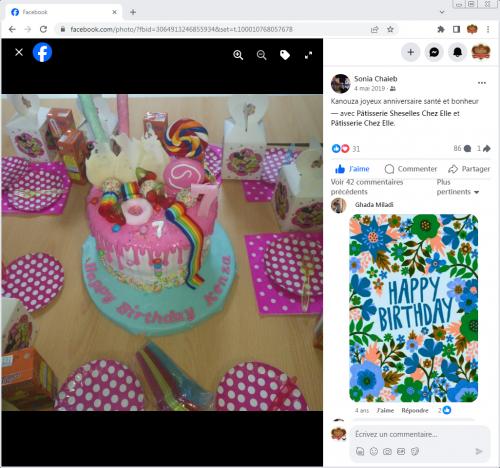Attach a photo with the camera icon
Viewport: 500px width, 468px height.
point(387,452)
